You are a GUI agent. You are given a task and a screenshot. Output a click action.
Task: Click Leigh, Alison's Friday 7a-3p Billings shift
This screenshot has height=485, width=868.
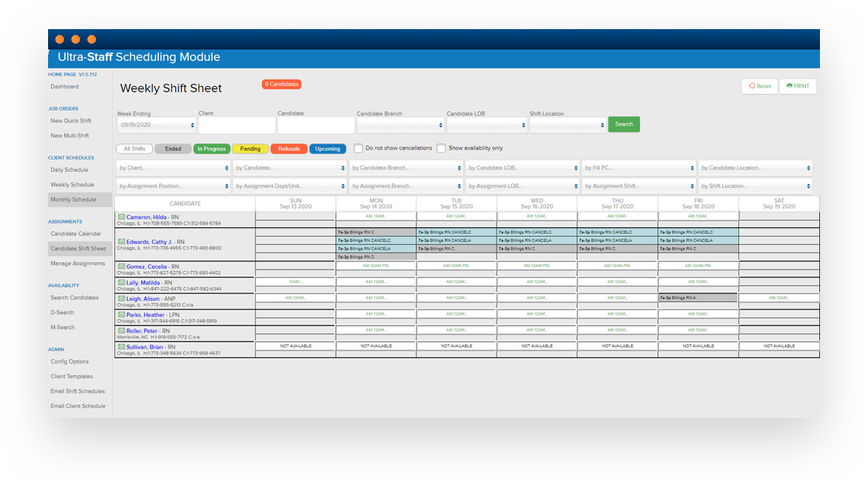click(x=698, y=298)
